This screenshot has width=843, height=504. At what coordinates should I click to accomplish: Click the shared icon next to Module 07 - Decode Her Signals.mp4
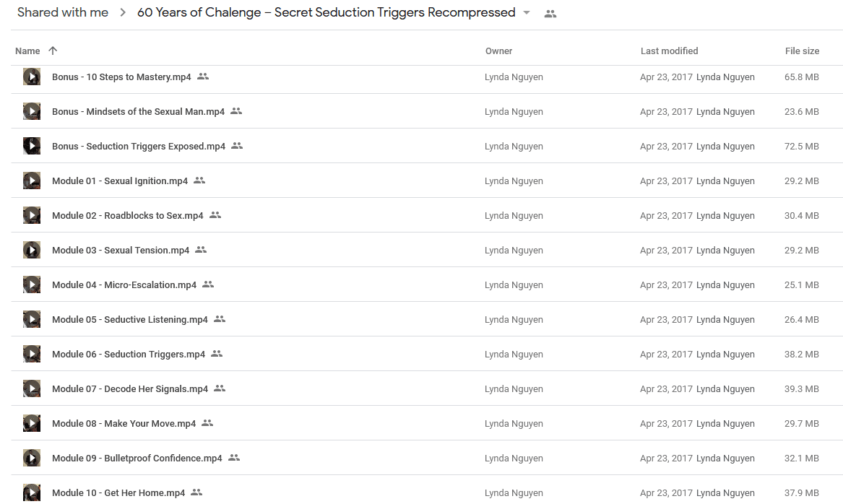click(x=220, y=388)
